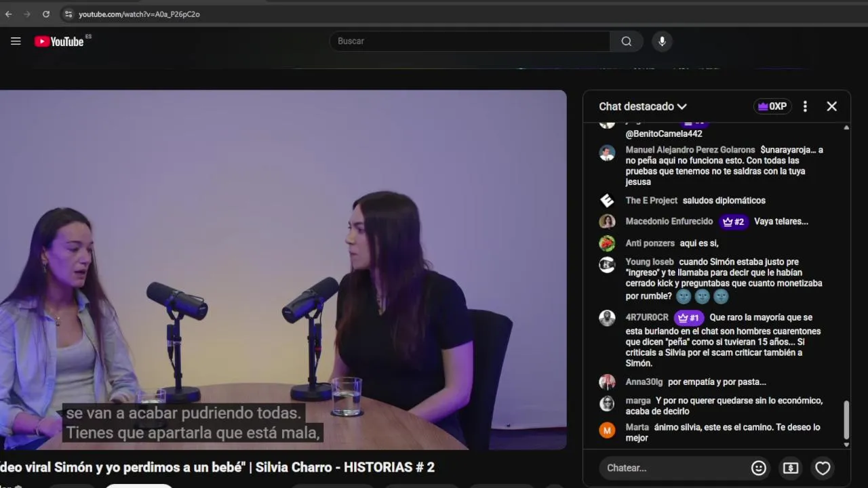
Task: Click username Macedonio Enfurecido
Action: point(669,222)
